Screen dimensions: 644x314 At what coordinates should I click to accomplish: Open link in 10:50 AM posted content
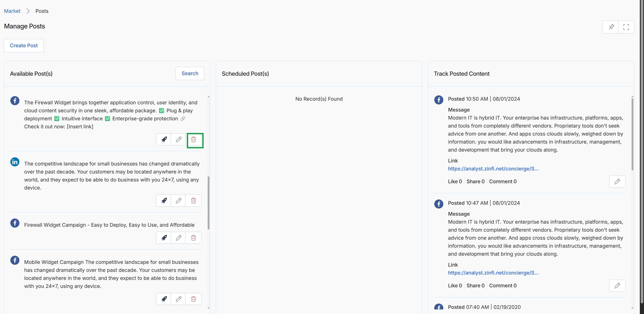pos(493,169)
